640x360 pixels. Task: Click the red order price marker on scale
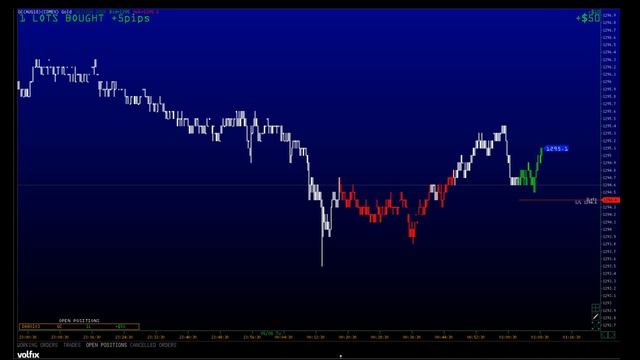click(x=611, y=200)
